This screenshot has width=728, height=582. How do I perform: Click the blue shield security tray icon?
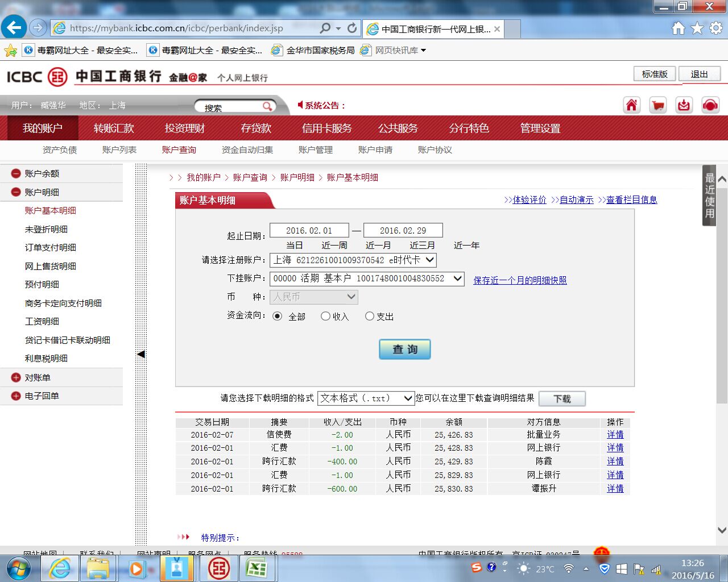605,568
